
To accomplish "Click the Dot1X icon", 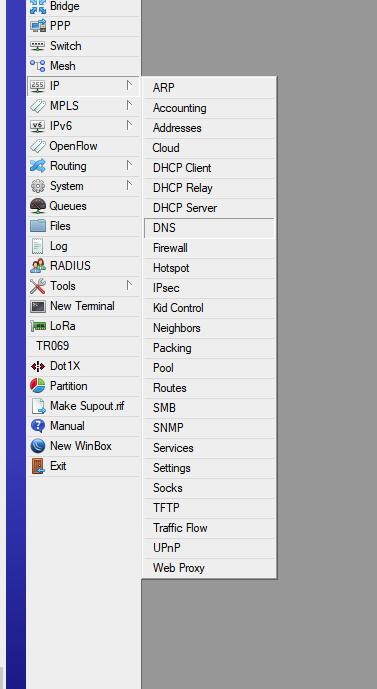I will coord(38,366).
